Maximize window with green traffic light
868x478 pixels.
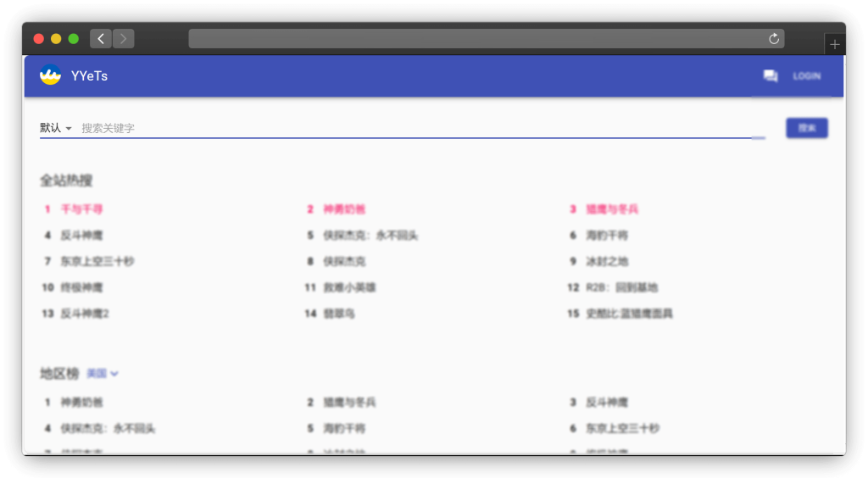tap(73, 39)
